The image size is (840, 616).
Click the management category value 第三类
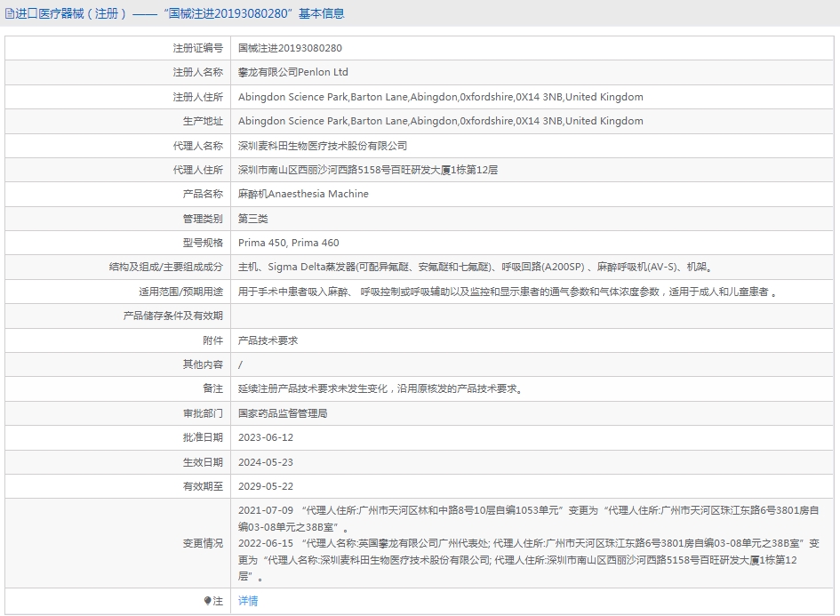pyautogui.click(x=252, y=219)
